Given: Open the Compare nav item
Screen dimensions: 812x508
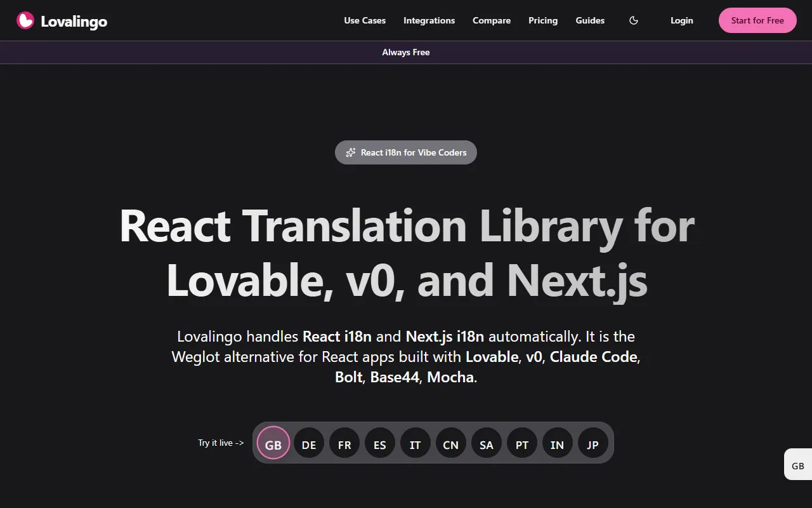Looking at the screenshot, I should pos(492,20).
